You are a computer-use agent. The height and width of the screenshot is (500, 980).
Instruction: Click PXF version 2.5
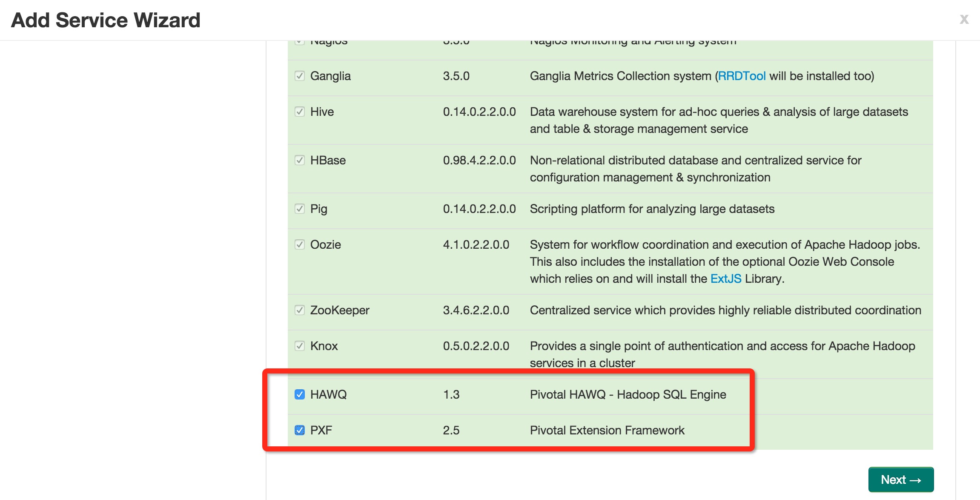(x=451, y=430)
